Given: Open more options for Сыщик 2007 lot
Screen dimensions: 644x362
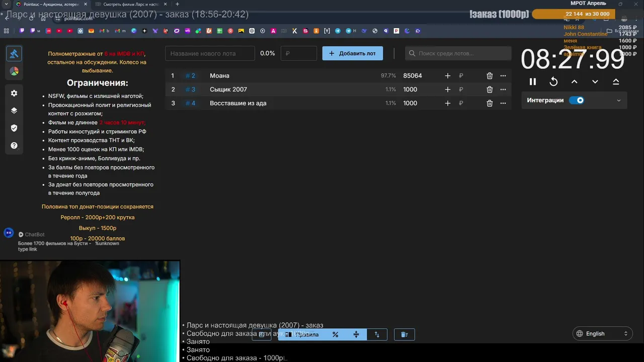Looking at the screenshot, I should click(503, 89).
